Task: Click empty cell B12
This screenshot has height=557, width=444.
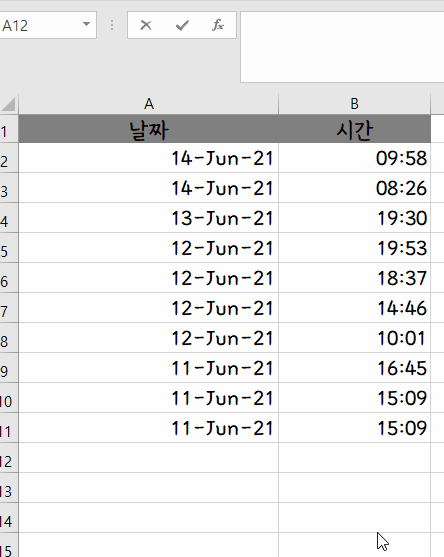Action: (354, 458)
